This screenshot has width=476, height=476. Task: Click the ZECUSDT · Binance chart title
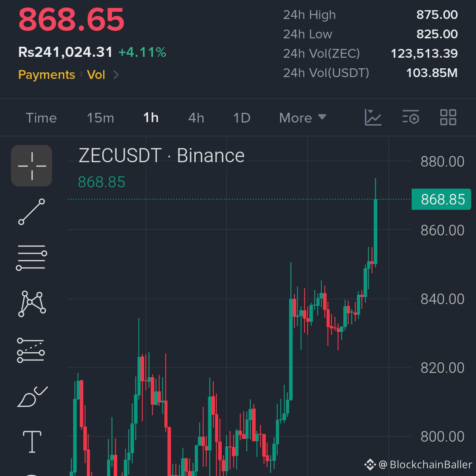(x=161, y=156)
